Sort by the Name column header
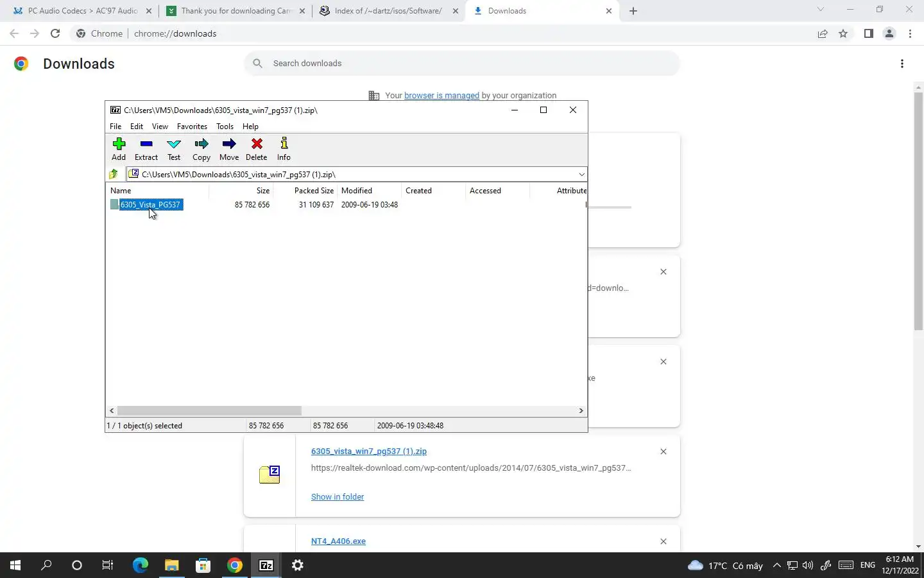 tap(157, 191)
